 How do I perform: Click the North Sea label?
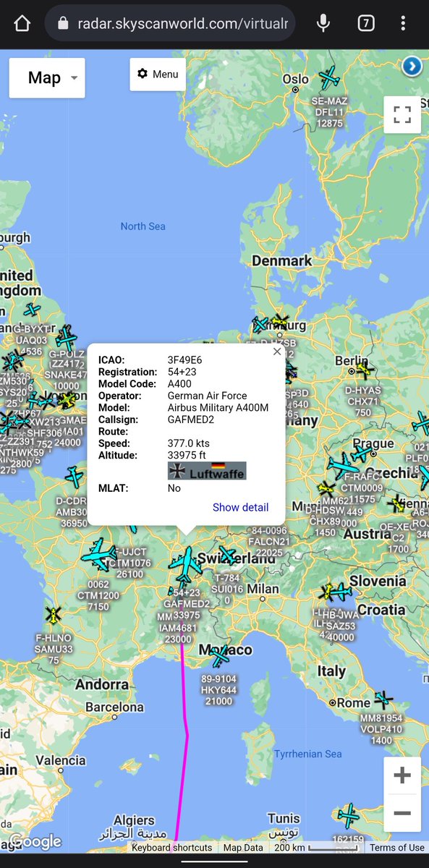tap(143, 226)
